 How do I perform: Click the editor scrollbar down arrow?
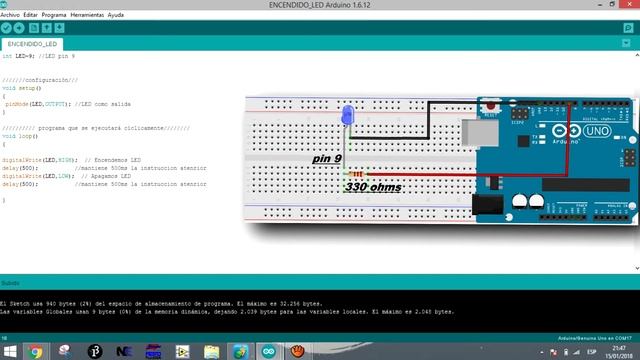pyautogui.click(x=637, y=268)
